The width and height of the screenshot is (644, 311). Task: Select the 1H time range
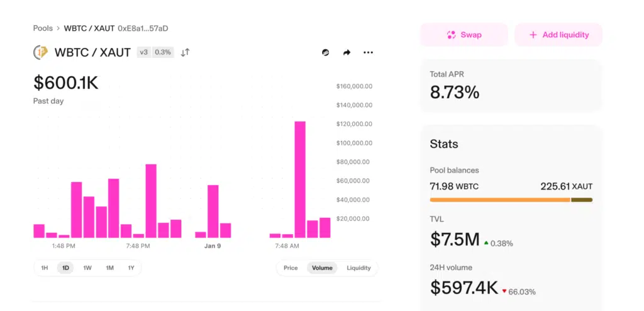(x=45, y=268)
